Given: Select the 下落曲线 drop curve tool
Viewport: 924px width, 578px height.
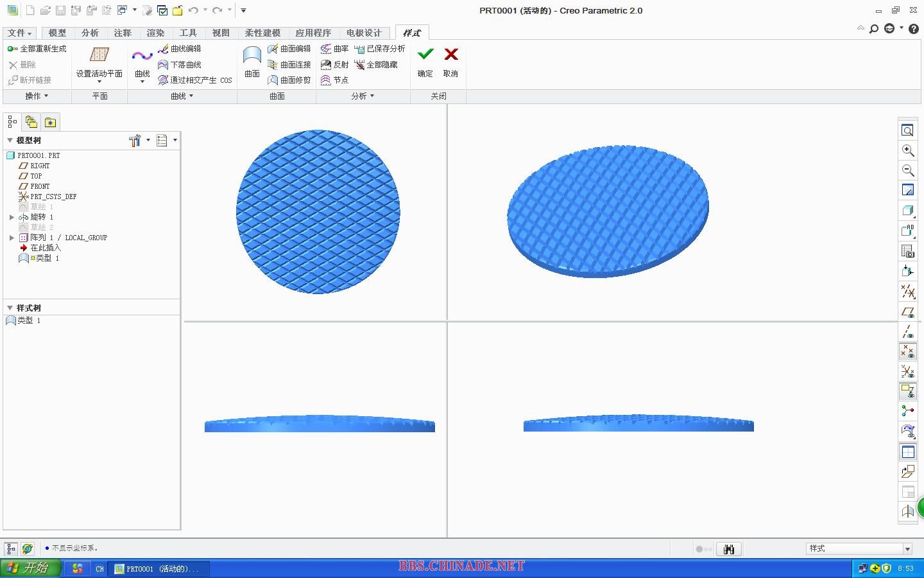Looking at the screenshot, I should [x=179, y=65].
